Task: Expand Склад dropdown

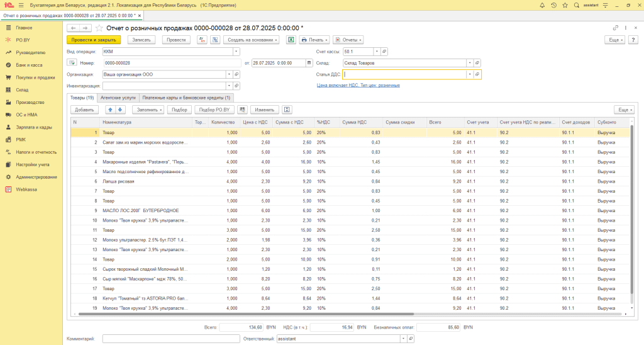Action: click(470, 63)
